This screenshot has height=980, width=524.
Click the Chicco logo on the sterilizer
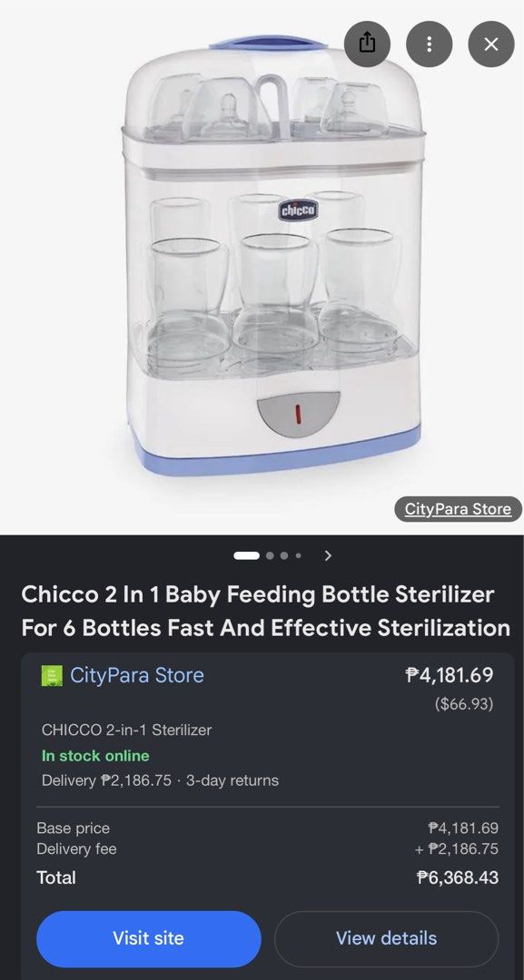tap(298, 211)
